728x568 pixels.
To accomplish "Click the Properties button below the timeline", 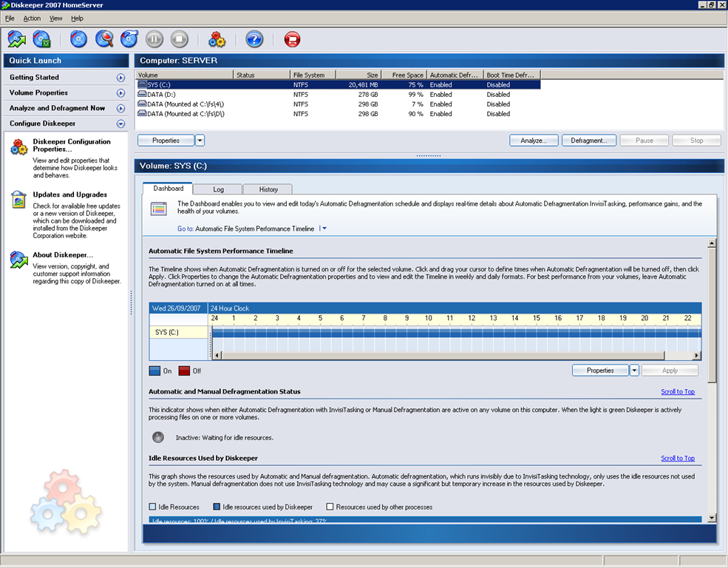I will tap(600, 370).
